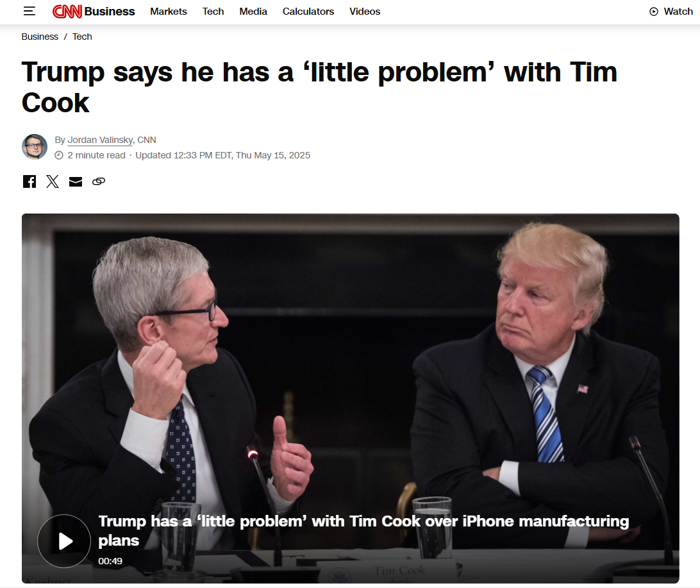Share article on Facebook

point(29,181)
